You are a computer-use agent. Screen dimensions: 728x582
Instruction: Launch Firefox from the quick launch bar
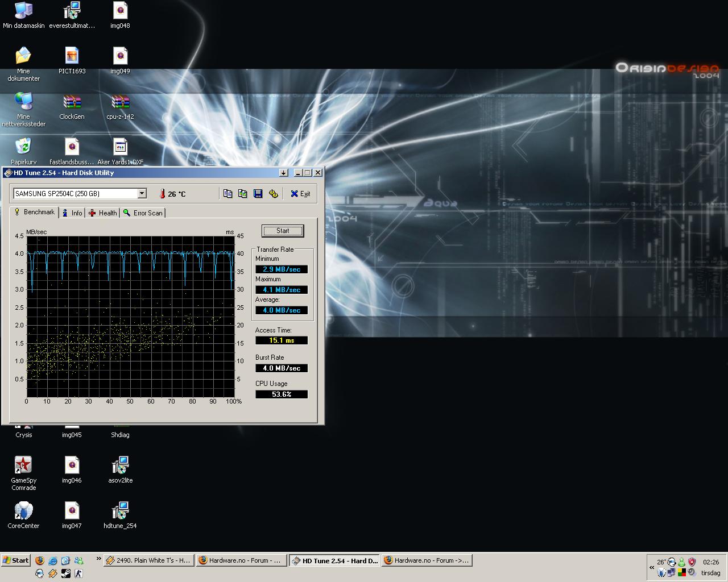click(40, 560)
